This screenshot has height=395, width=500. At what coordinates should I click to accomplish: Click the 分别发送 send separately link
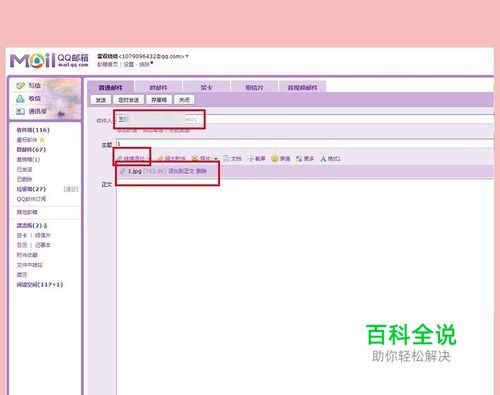point(179,131)
